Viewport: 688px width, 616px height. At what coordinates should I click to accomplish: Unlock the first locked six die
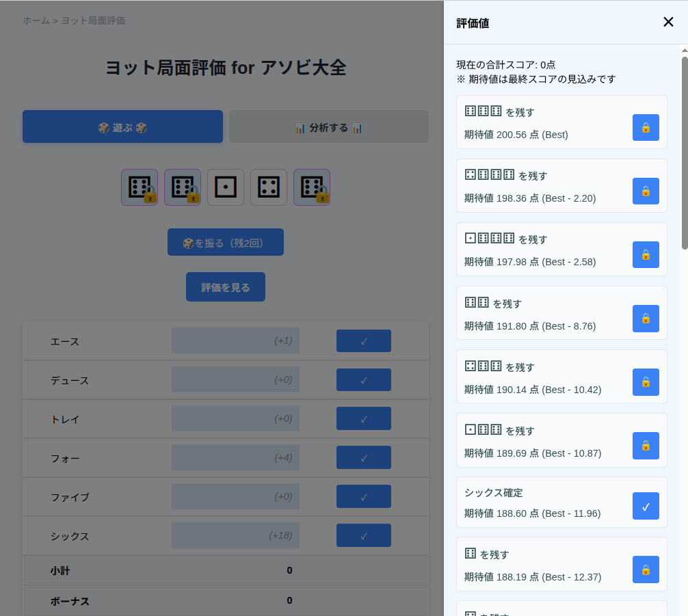(139, 187)
